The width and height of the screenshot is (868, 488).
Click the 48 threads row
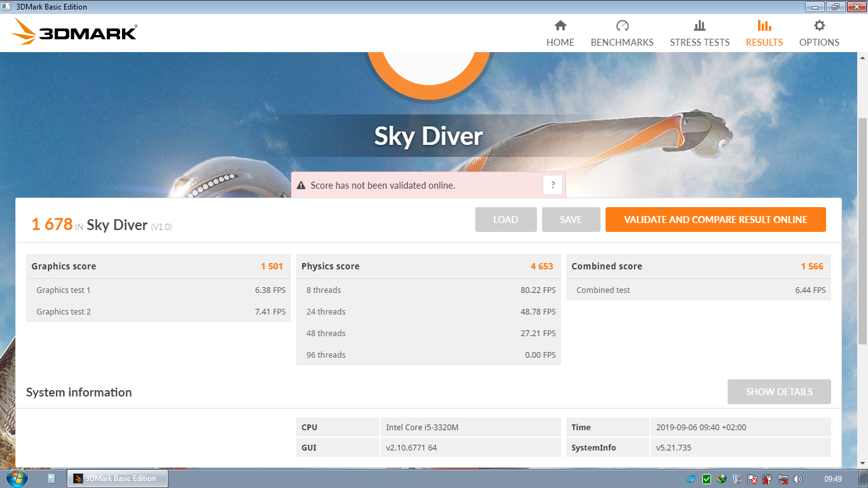pyautogui.click(x=428, y=333)
